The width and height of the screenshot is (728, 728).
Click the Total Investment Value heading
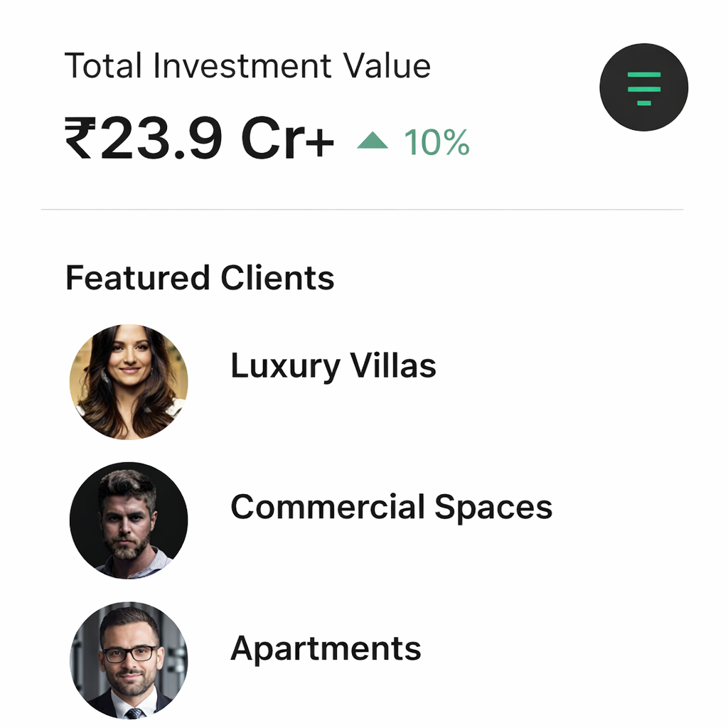[x=247, y=66]
